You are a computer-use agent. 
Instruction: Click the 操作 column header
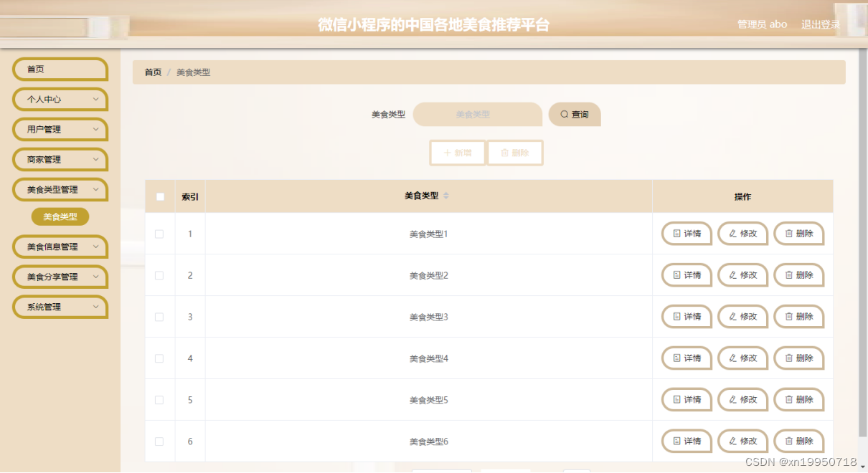[742, 196]
